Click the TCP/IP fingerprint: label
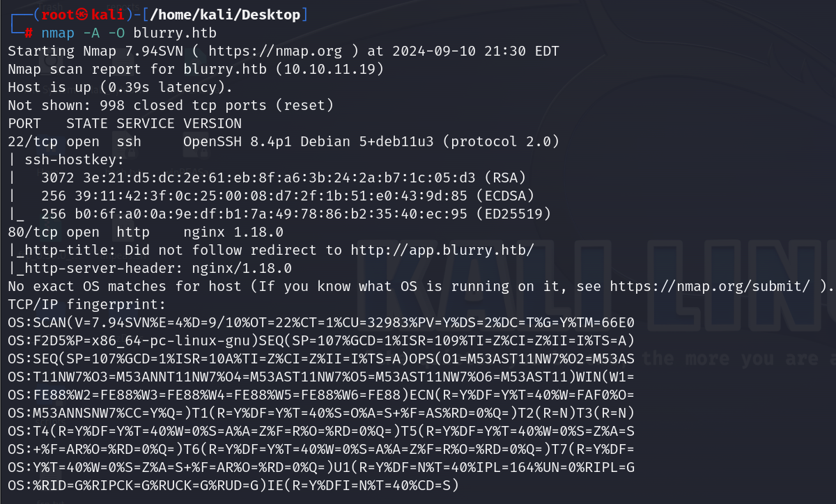This screenshot has width=836, height=504. tap(87, 304)
